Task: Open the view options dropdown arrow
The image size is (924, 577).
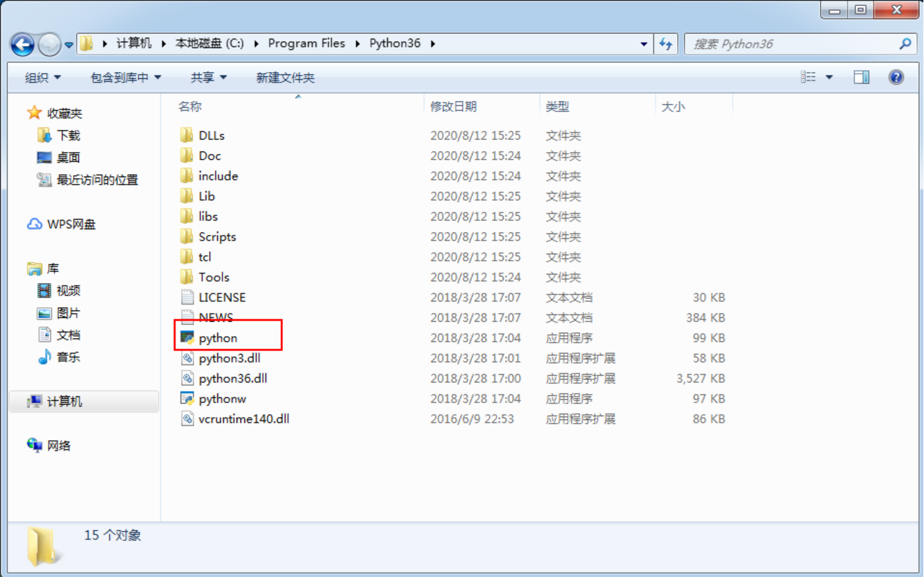Action: [x=829, y=77]
